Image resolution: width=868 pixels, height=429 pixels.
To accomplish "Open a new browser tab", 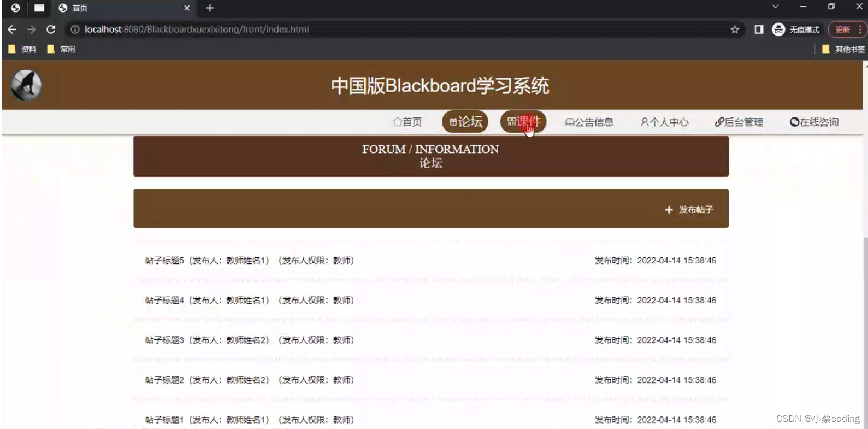I will coord(210,8).
